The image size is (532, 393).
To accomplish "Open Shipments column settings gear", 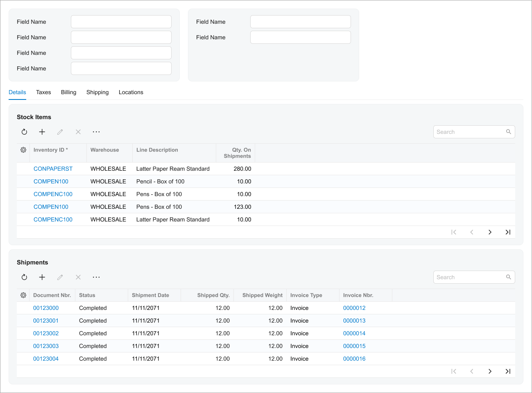I will pos(23,295).
